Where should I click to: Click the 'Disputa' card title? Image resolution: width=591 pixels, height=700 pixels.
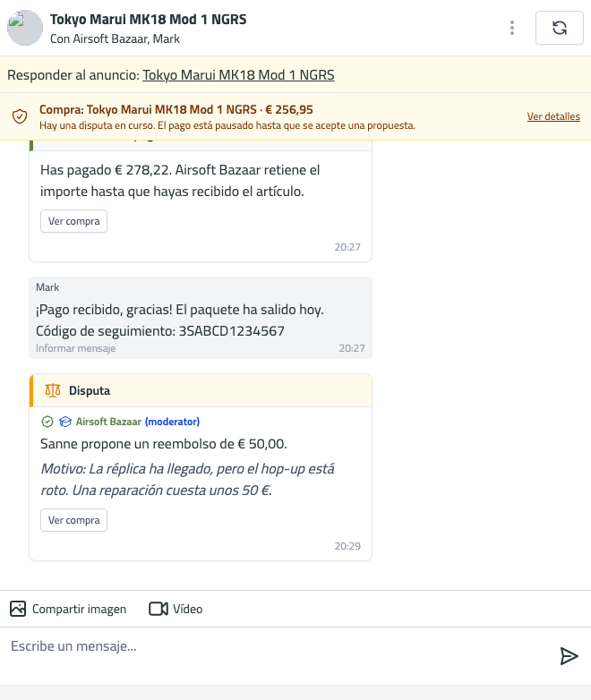pyautogui.click(x=90, y=390)
